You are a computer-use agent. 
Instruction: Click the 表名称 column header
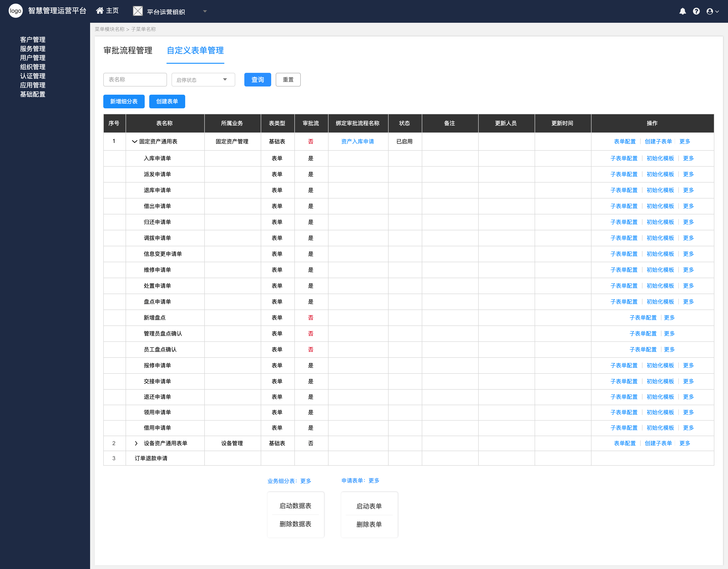coord(165,123)
